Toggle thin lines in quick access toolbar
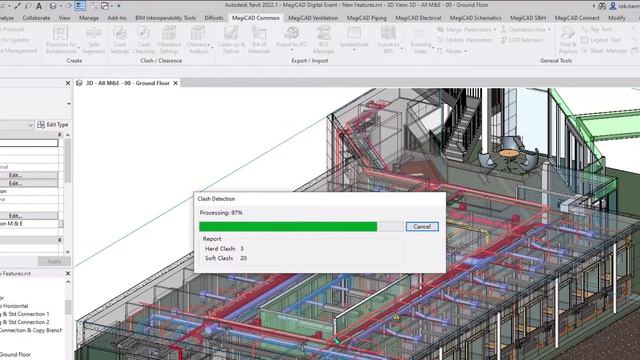 (80, 6)
